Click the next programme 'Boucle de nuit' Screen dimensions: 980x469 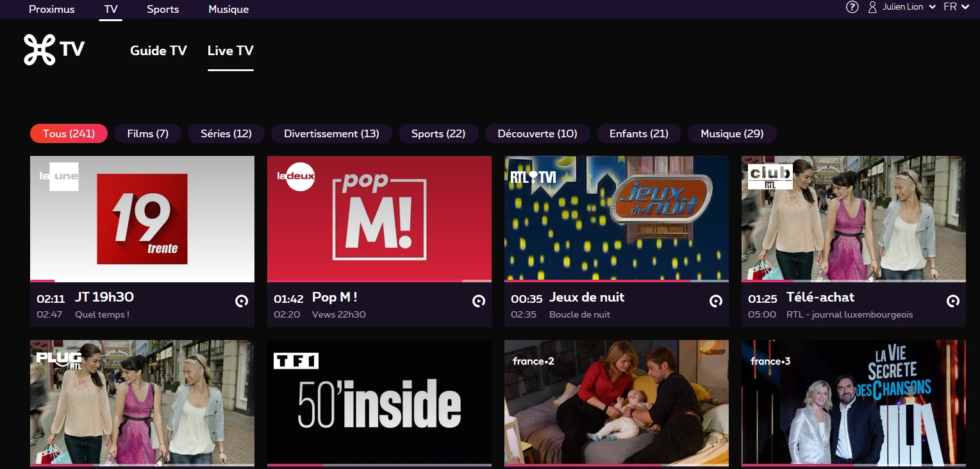click(579, 314)
